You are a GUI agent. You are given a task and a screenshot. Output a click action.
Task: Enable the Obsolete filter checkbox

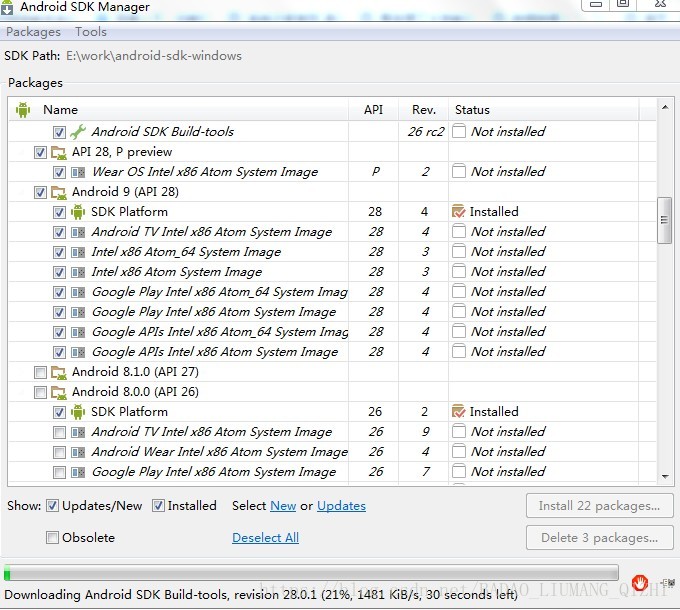tap(52, 538)
